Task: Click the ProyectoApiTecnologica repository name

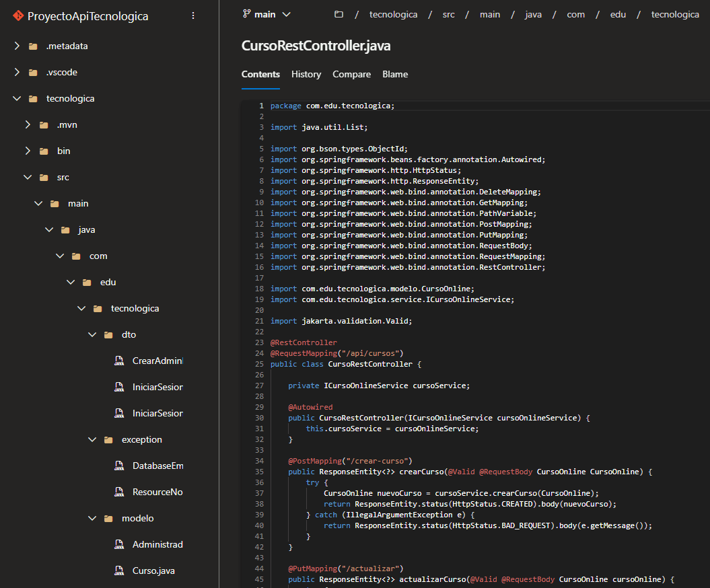Action: [88, 16]
